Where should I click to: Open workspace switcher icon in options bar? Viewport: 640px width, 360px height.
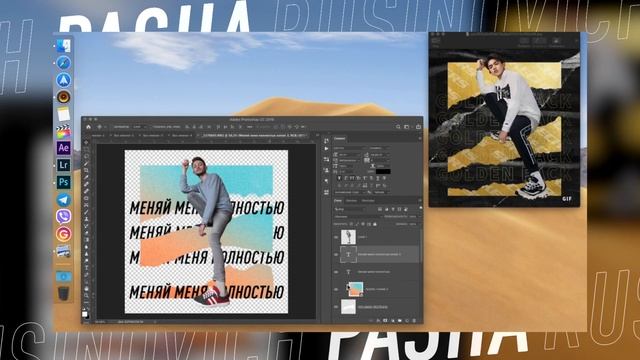(407, 127)
